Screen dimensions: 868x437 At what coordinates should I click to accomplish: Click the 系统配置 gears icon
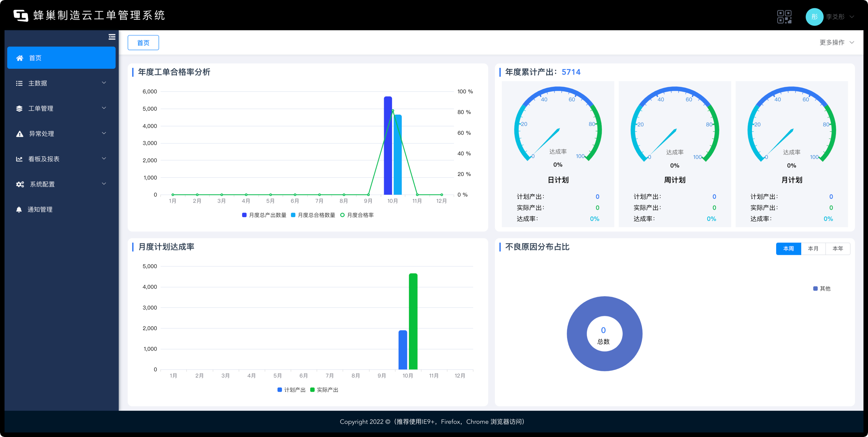(20, 184)
